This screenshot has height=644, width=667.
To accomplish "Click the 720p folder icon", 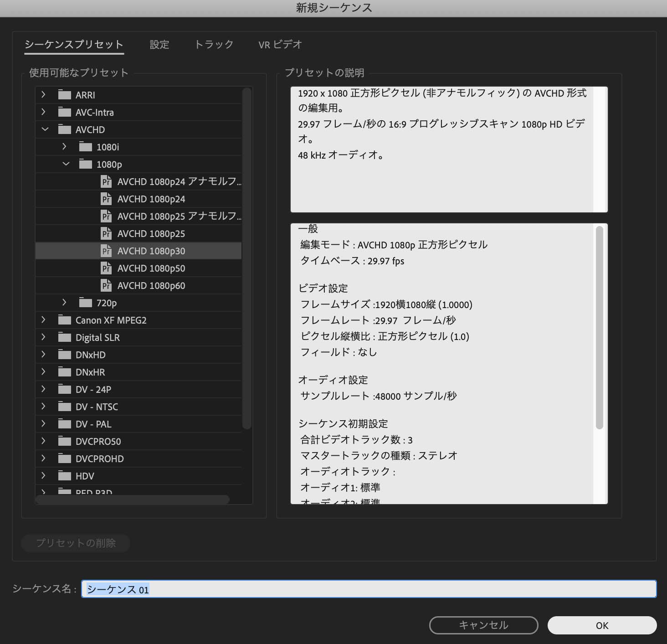I will 86,303.
